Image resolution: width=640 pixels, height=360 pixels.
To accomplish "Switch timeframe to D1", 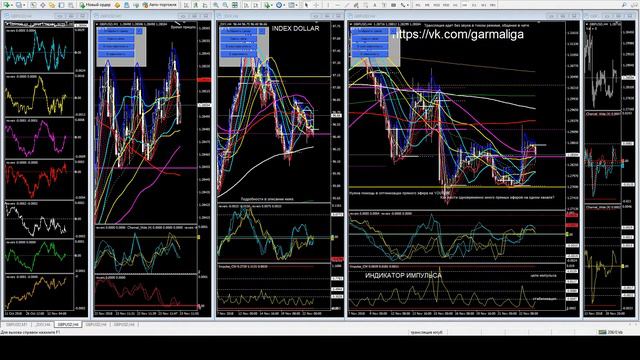I will (474, 4).
